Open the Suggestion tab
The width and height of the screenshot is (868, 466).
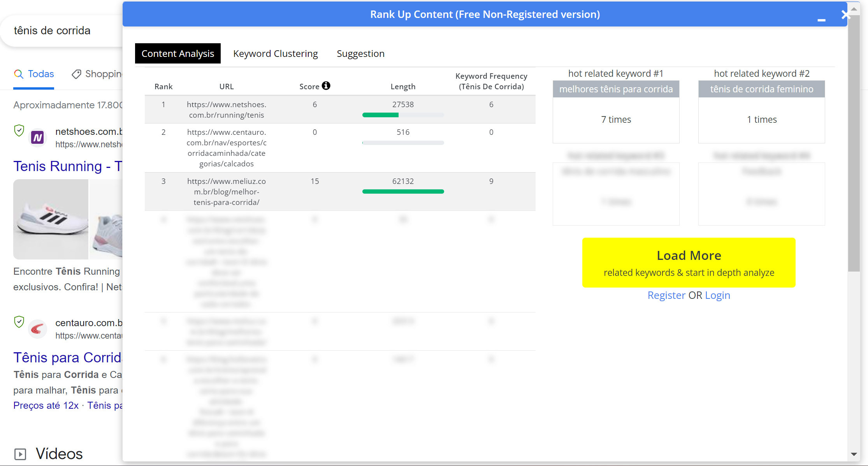pyautogui.click(x=360, y=53)
